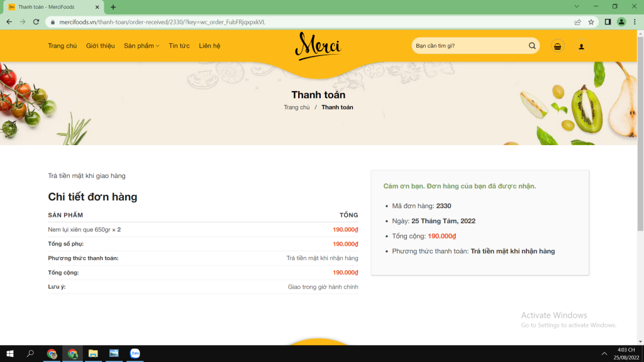
Task: Reload the page with the refresh icon
Action: point(36,22)
